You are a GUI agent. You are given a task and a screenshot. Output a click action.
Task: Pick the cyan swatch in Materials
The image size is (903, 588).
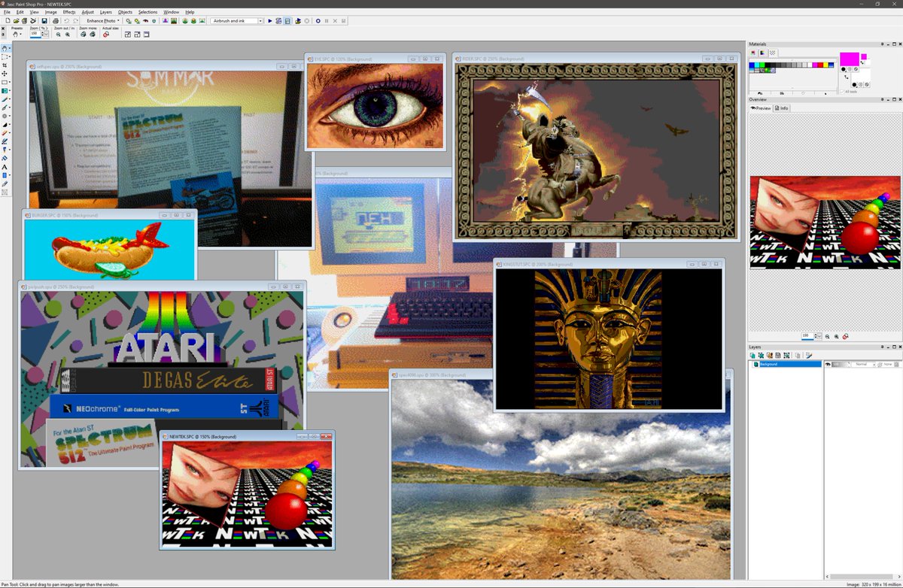757,65
